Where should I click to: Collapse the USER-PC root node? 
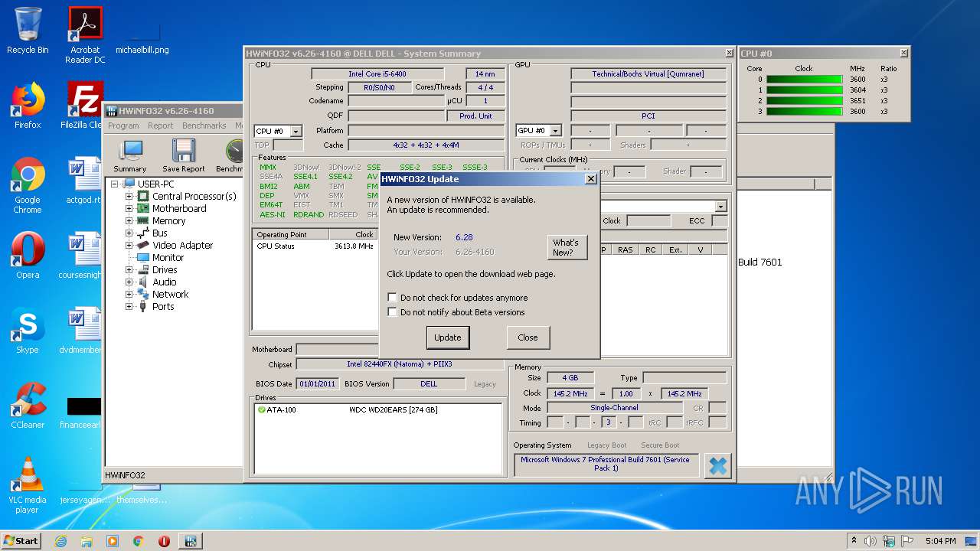click(115, 184)
